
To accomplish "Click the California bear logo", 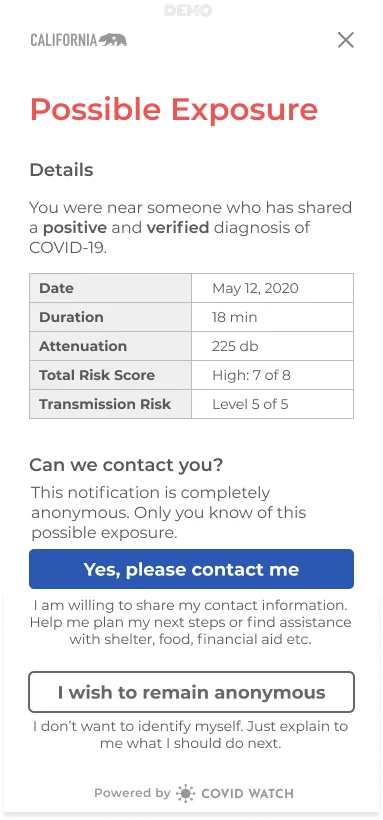I will point(113,40).
